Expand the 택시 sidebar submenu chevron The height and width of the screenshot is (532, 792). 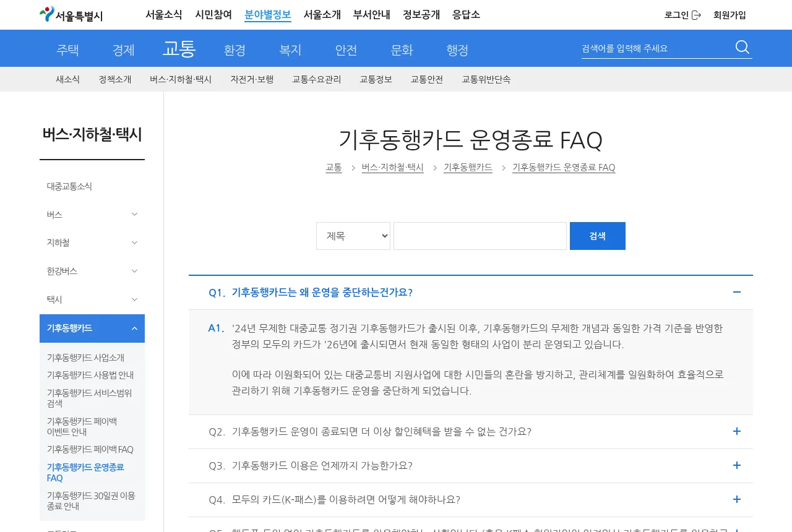click(134, 299)
